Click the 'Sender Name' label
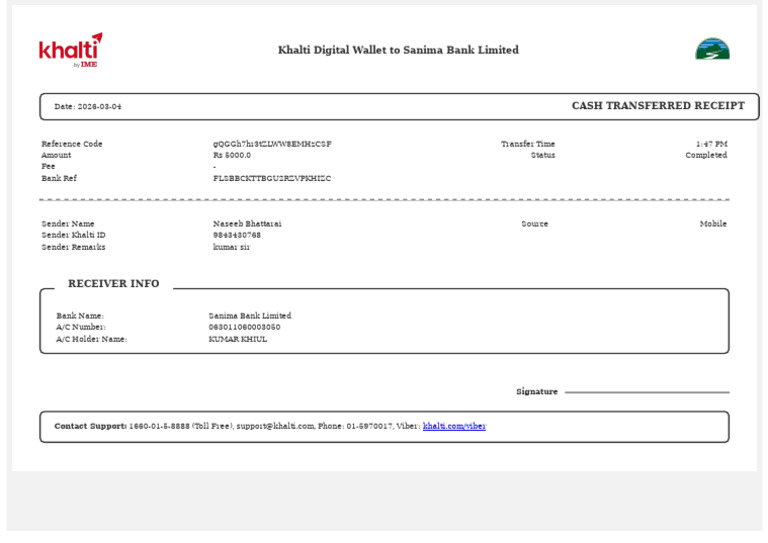 [x=68, y=224]
